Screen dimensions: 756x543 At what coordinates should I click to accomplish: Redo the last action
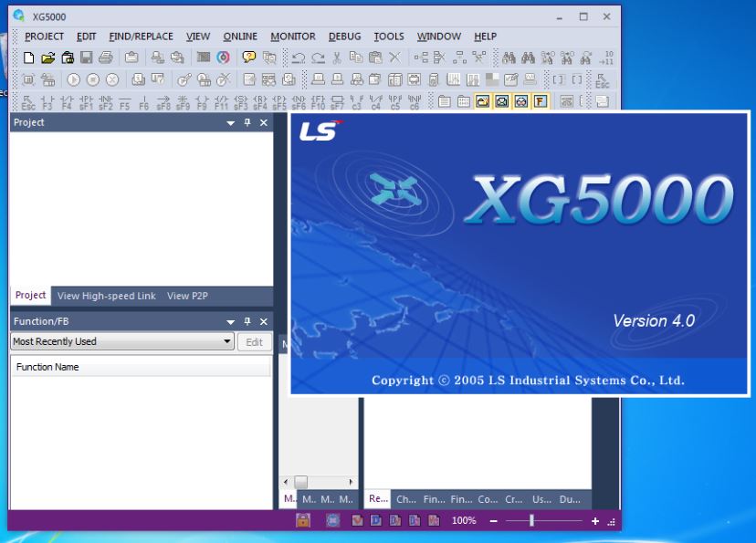[x=318, y=57]
